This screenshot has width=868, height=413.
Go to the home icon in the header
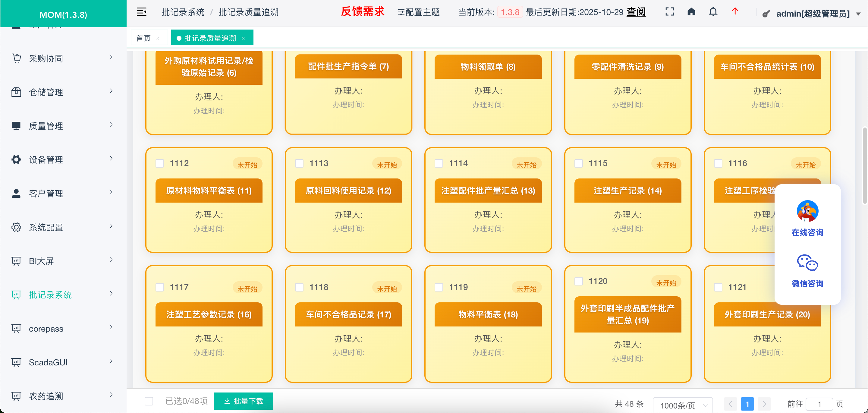[691, 12]
